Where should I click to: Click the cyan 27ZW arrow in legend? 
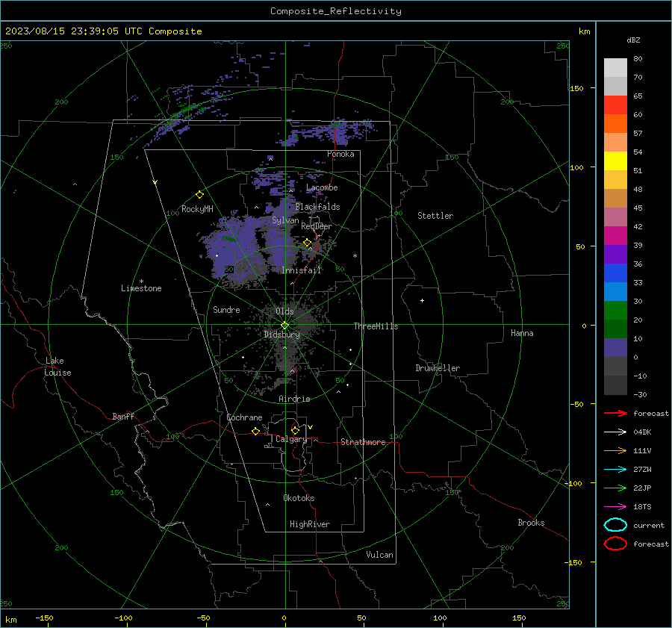(x=615, y=470)
